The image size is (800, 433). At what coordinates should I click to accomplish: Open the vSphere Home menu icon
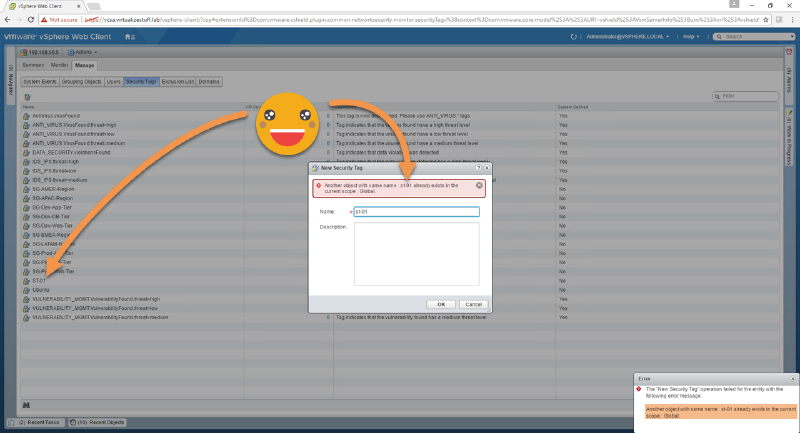pos(130,37)
